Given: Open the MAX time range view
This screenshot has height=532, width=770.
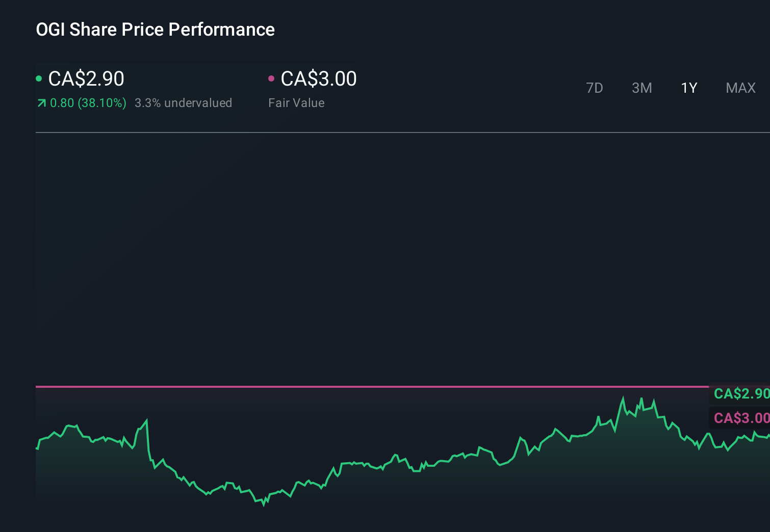Looking at the screenshot, I should 740,88.
